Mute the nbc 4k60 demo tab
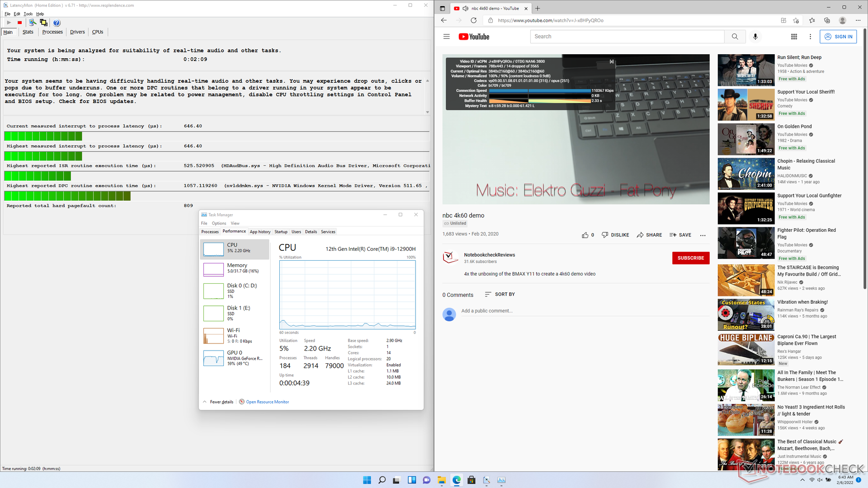 point(465,8)
